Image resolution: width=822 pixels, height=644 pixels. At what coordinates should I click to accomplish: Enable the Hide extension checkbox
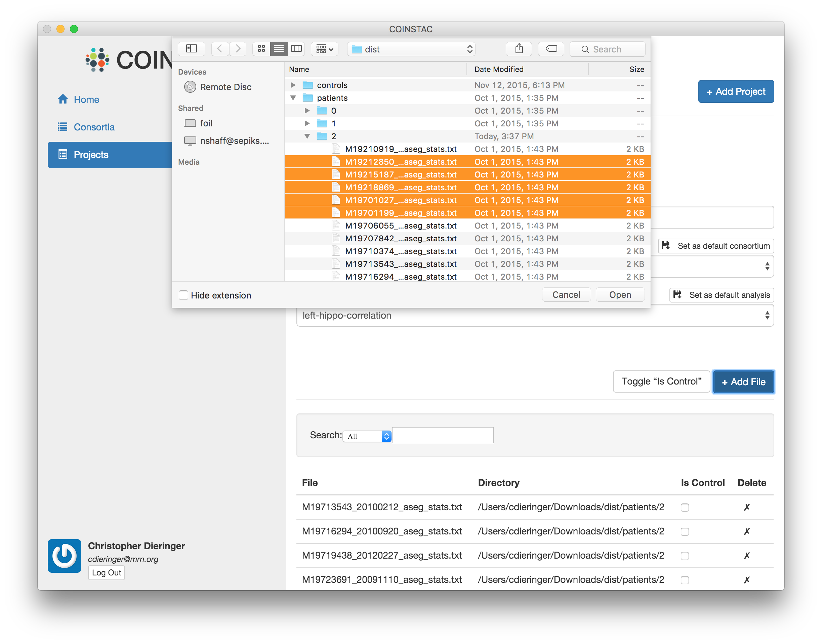183,295
